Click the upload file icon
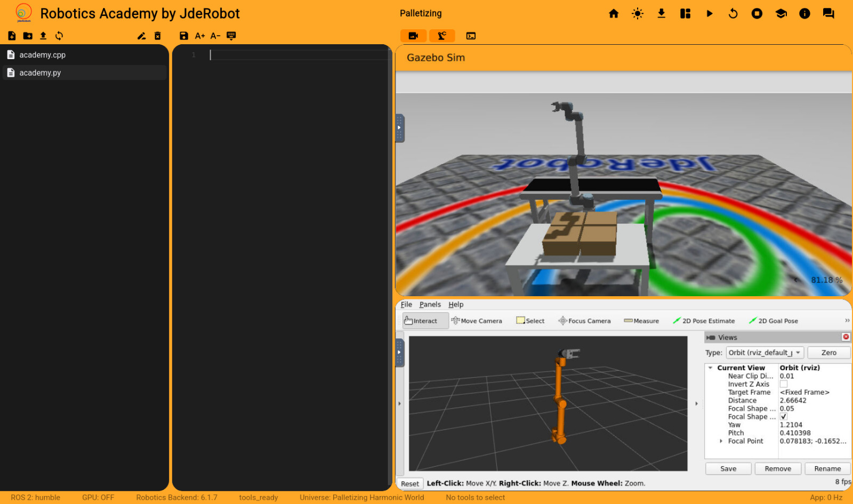Image resolution: width=853 pixels, height=504 pixels. [43, 36]
